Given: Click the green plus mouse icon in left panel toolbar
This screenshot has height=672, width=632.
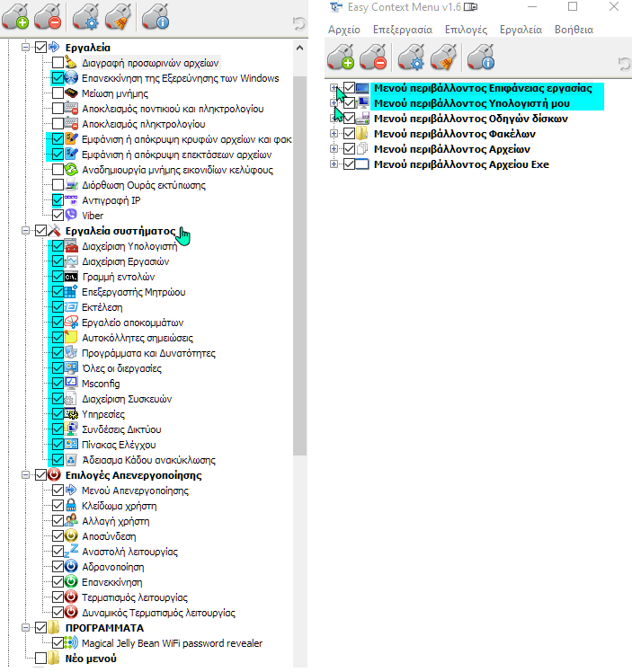Looking at the screenshot, I should 15,17.
